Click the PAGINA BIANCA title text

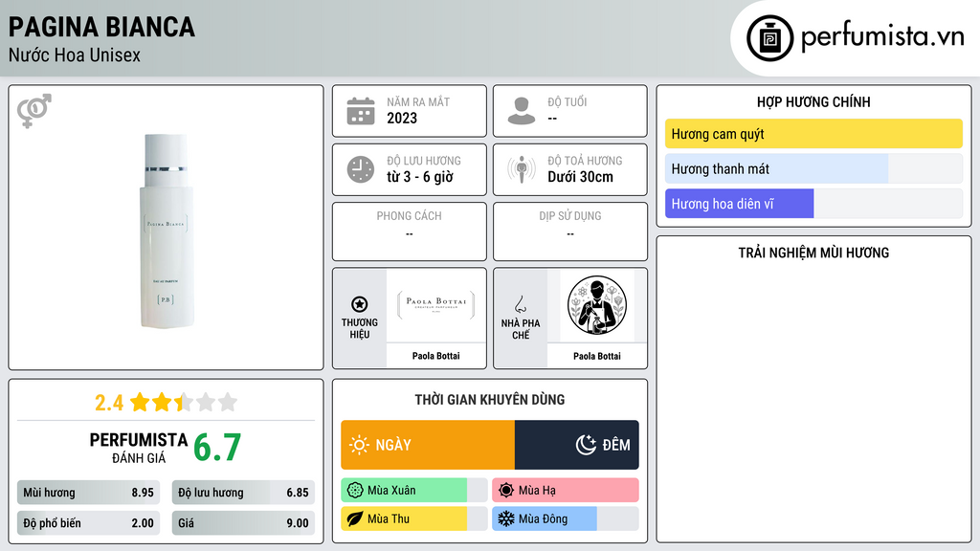(x=101, y=27)
